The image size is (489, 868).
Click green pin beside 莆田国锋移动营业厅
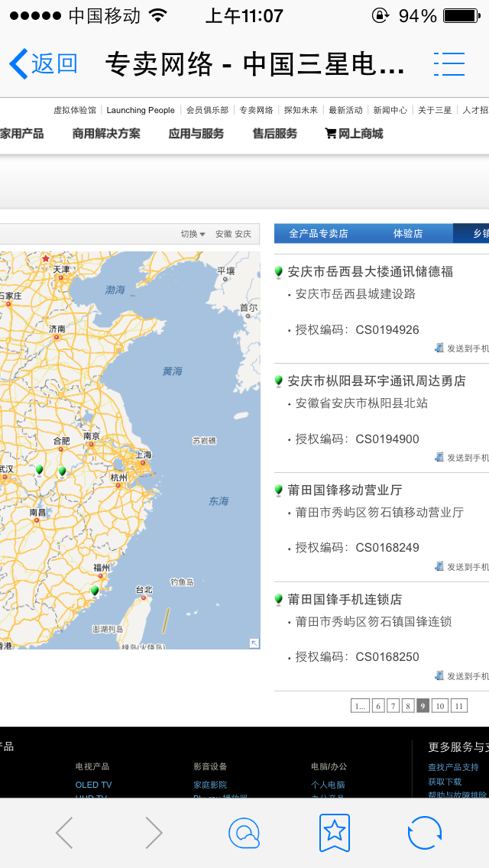click(x=279, y=490)
